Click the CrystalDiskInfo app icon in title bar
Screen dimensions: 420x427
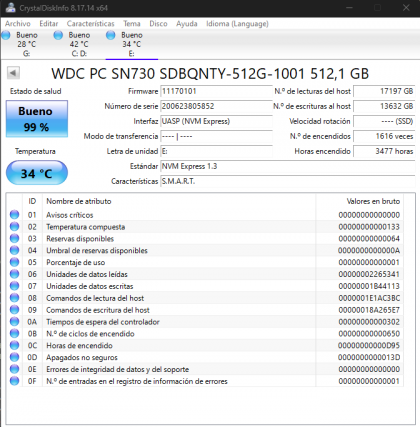click(x=10, y=8)
